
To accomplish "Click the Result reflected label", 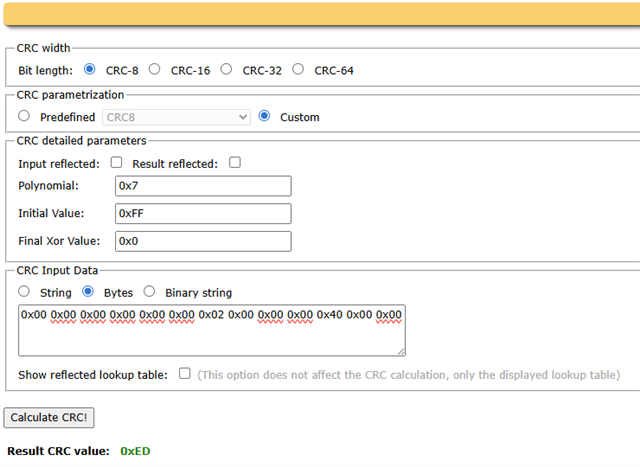I will coord(175,164).
